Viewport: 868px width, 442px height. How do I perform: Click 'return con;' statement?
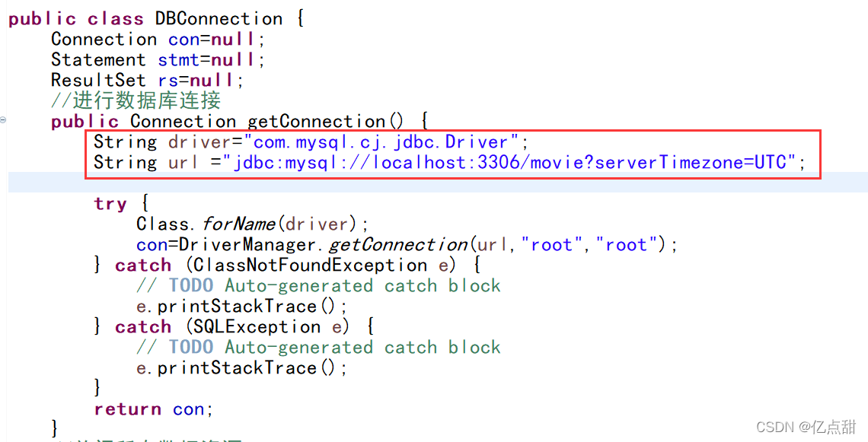tap(153, 409)
